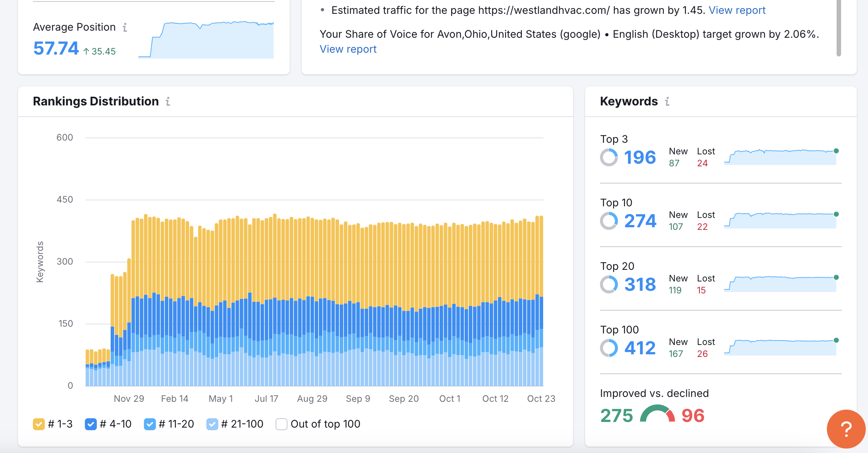Select the Top 20 donut chart icon

(609, 284)
